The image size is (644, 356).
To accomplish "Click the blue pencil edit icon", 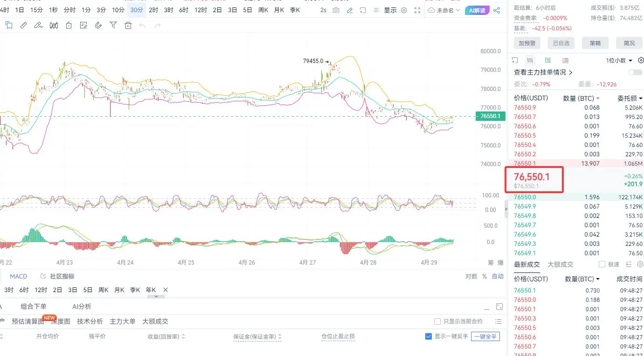I will tap(350, 10).
